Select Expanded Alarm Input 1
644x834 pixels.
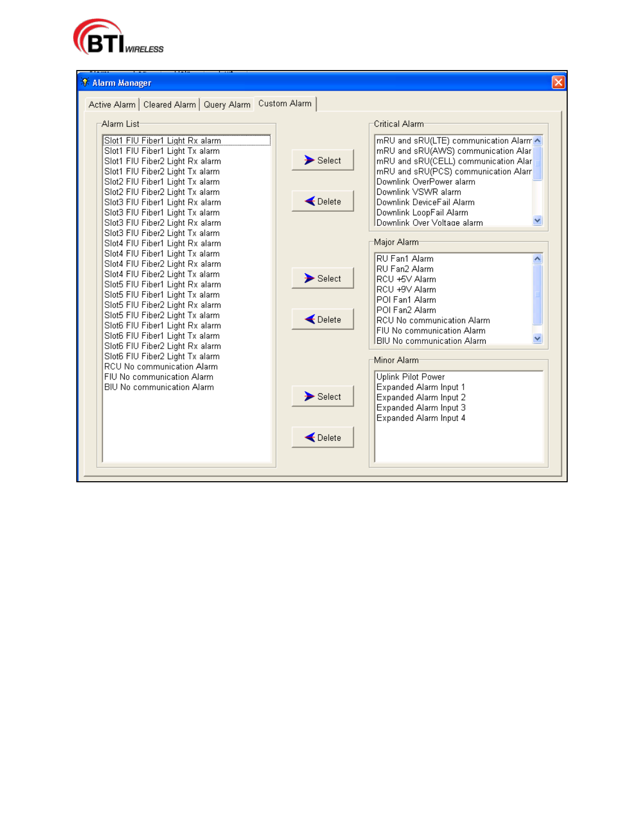pos(459,387)
